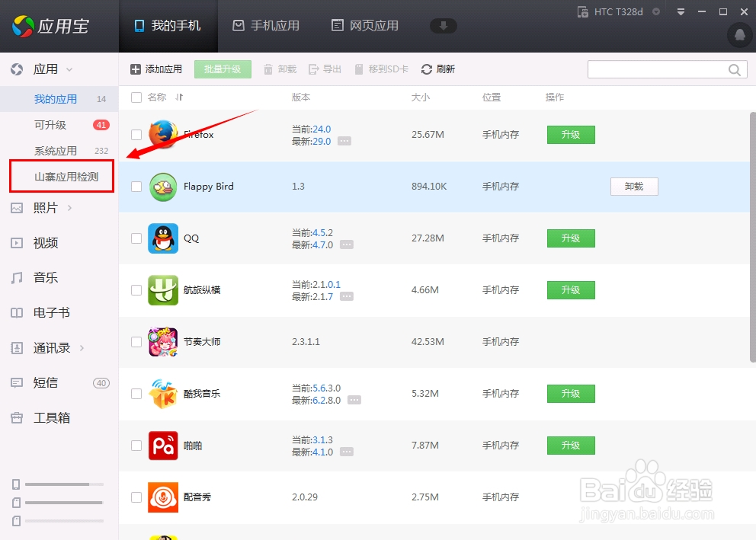This screenshot has height=540, width=756.
Task: Switch to the 网页应用 tab
Action: point(365,26)
